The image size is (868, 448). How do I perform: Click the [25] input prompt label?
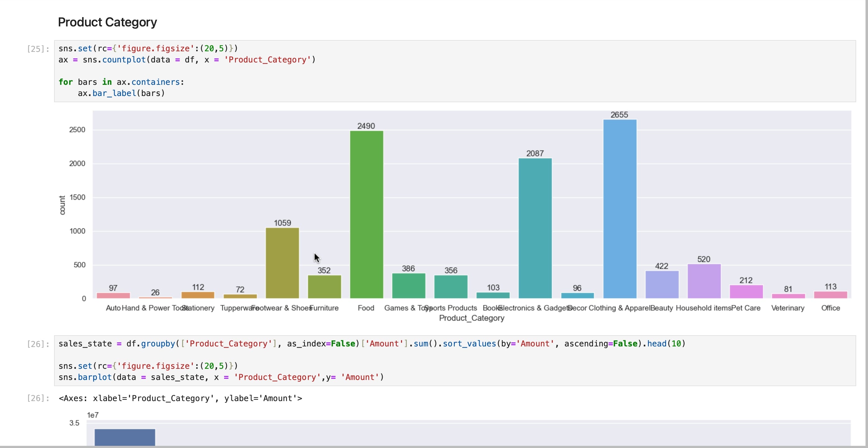point(38,49)
